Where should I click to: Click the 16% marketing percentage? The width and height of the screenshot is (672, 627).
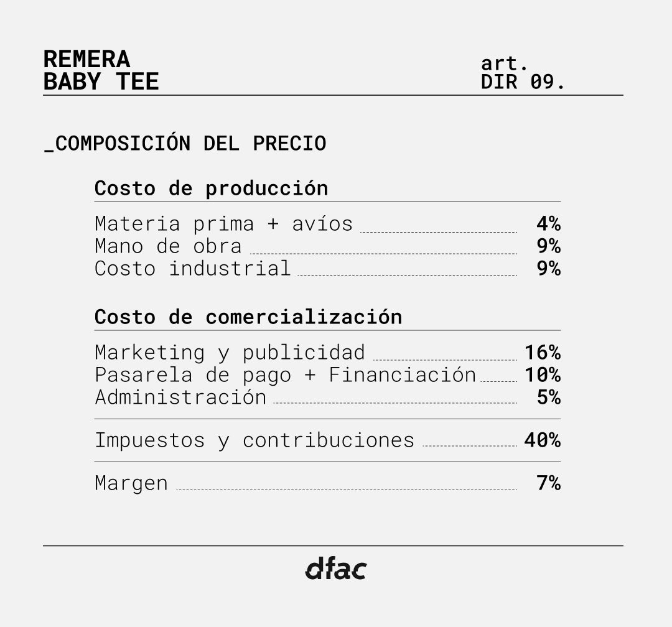pyautogui.click(x=542, y=352)
